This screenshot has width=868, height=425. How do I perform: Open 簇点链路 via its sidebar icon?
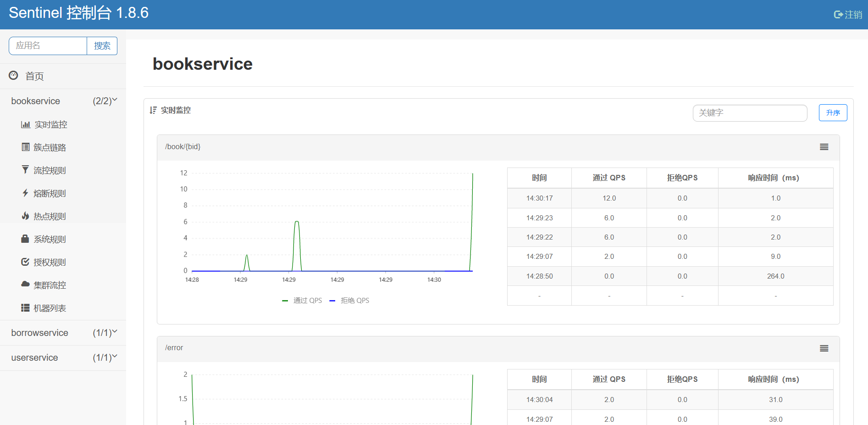[26, 147]
